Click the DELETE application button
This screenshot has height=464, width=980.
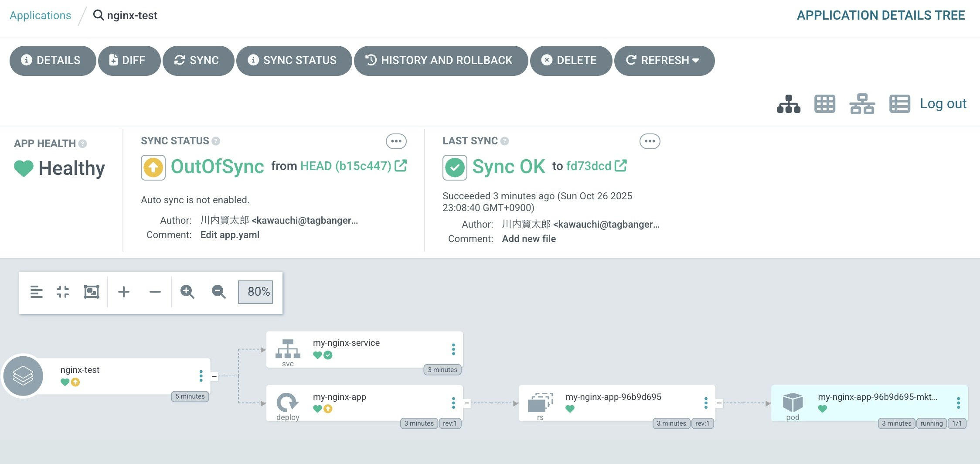click(571, 61)
